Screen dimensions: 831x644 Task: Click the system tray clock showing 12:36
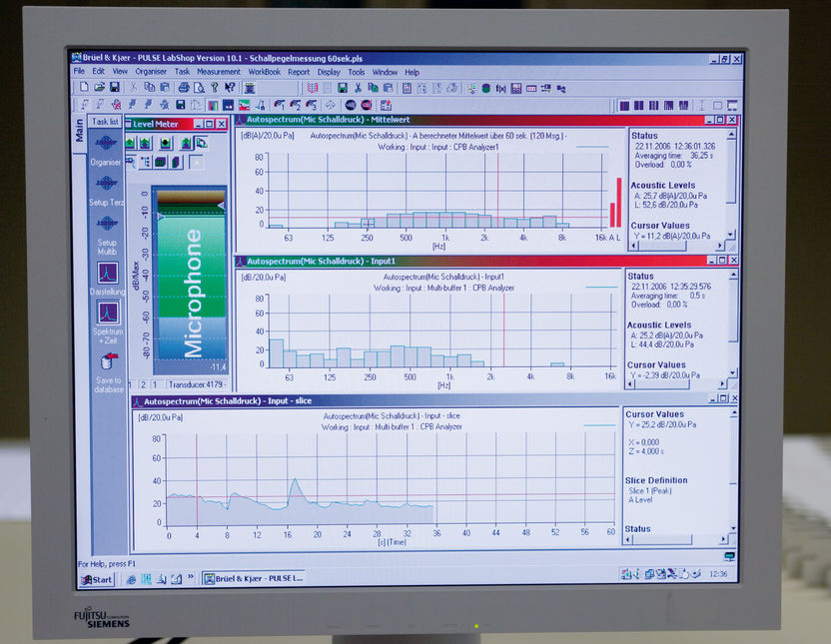point(718,574)
